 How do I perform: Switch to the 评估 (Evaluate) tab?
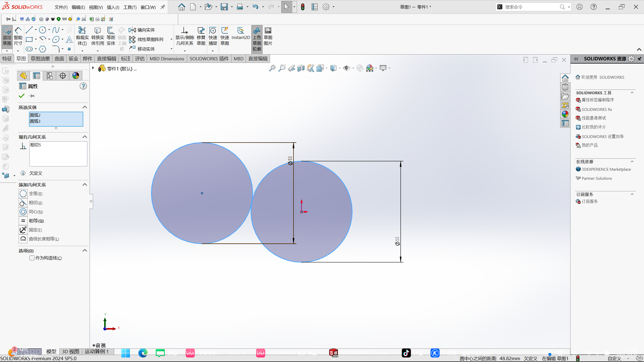tap(140, 59)
